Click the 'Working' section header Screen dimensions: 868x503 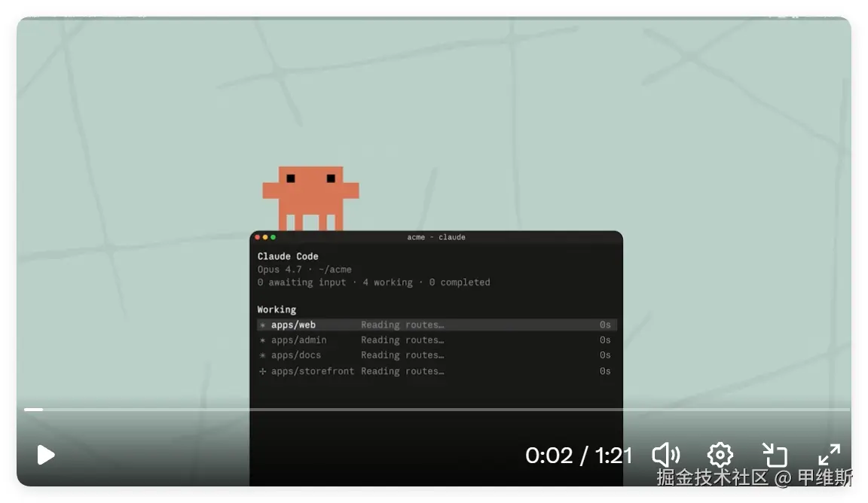[277, 309]
